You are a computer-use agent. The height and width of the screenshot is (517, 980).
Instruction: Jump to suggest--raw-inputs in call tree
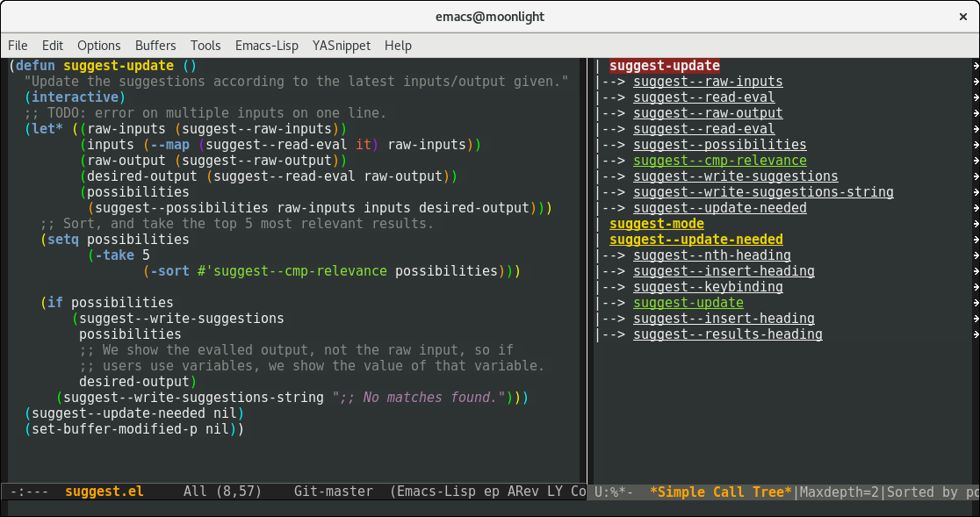pos(708,82)
